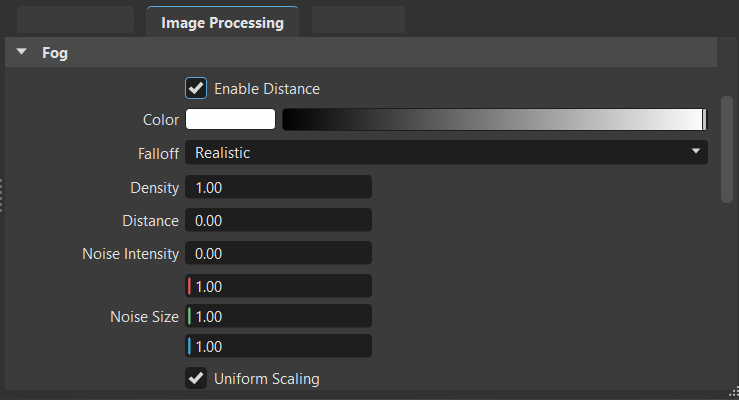
Task: Click the panel grip dots on left edge
Action: tap(3, 195)
